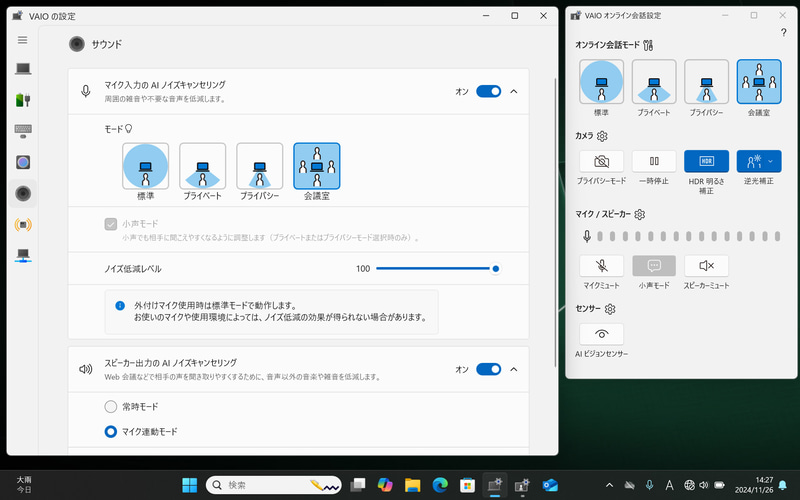
Task: Toggle the スピーカーミュート button
Action: pyautogui.click(x=707, y=266)
